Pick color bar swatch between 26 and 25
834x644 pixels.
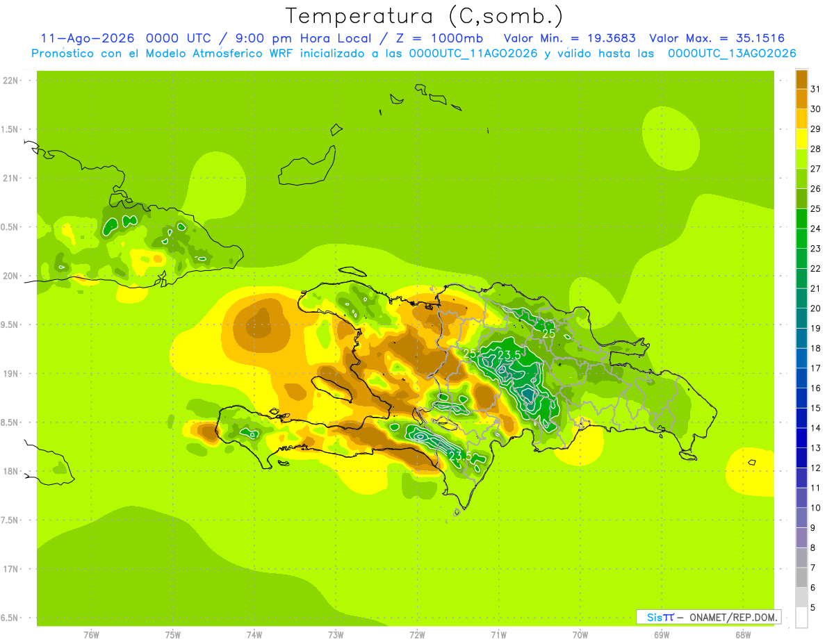pos(801,199)
